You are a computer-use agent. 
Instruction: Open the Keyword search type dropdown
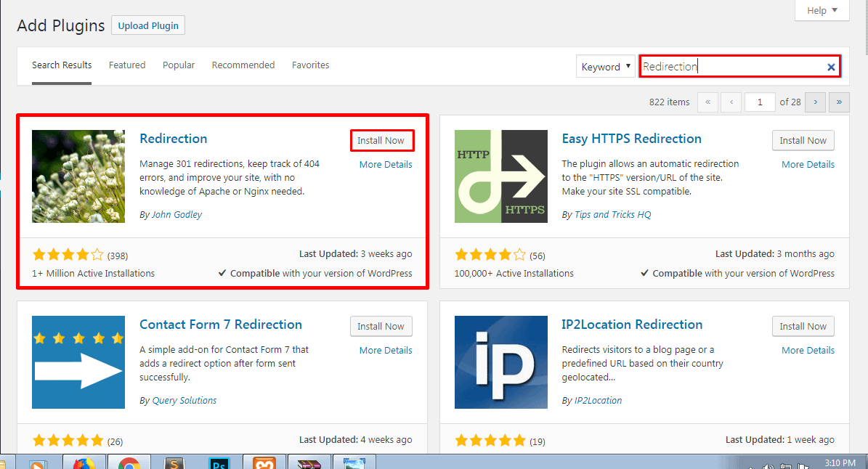606,66
